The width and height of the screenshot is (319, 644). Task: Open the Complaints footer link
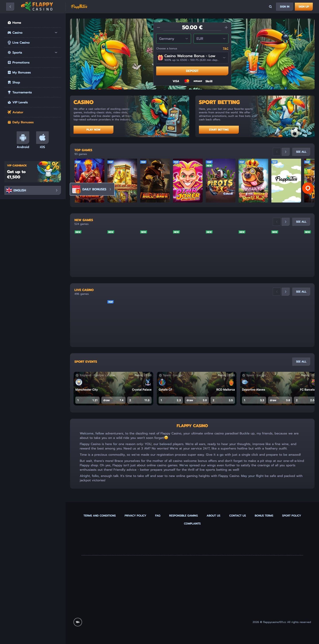click(x=192, y=524)
